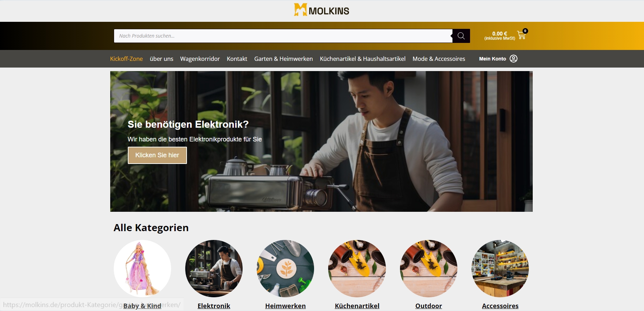This screenshot has width=644, height=311.
Task: Click the Klicken Sie hier button
Action: (157, 155)
